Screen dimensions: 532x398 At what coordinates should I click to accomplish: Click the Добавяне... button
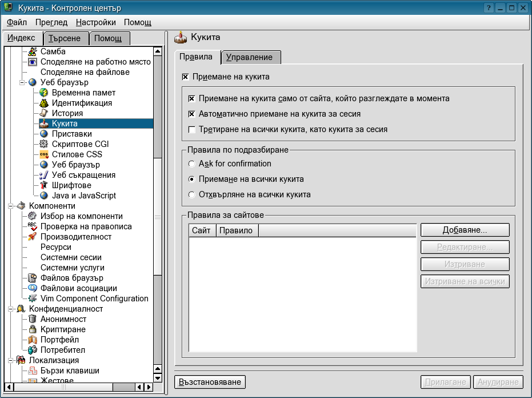tap(465, 230)
